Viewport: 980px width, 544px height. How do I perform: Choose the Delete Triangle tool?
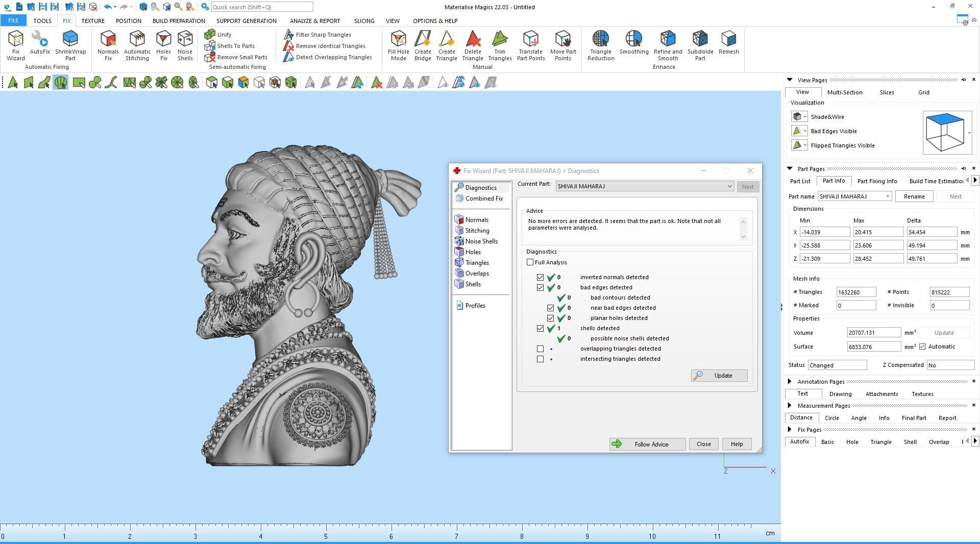pyautogui.click(x=473, y=45)
